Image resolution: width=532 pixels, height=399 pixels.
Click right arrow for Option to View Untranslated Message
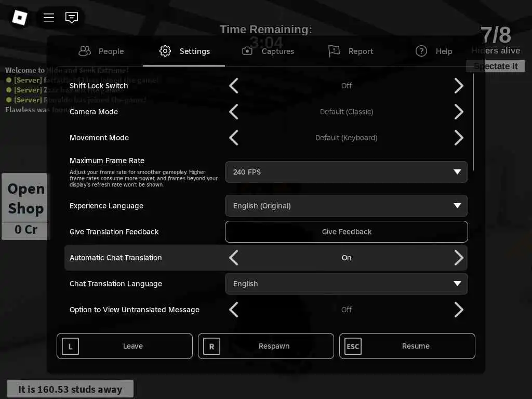tap(459, 310)
